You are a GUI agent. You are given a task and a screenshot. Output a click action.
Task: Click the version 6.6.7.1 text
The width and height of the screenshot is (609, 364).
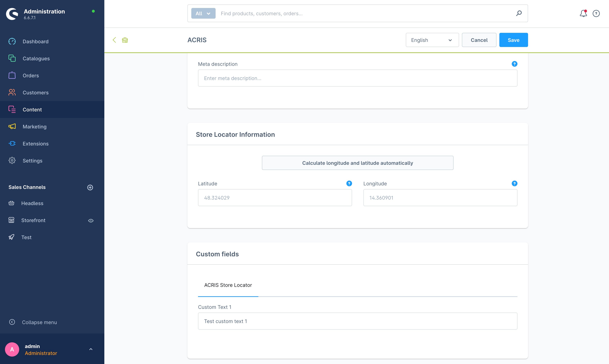coord(29,18)
